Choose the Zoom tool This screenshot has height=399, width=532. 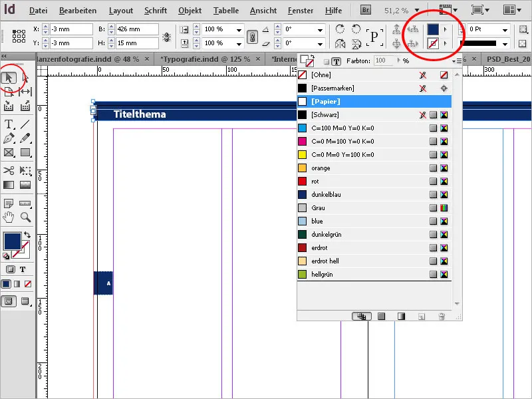24,217
